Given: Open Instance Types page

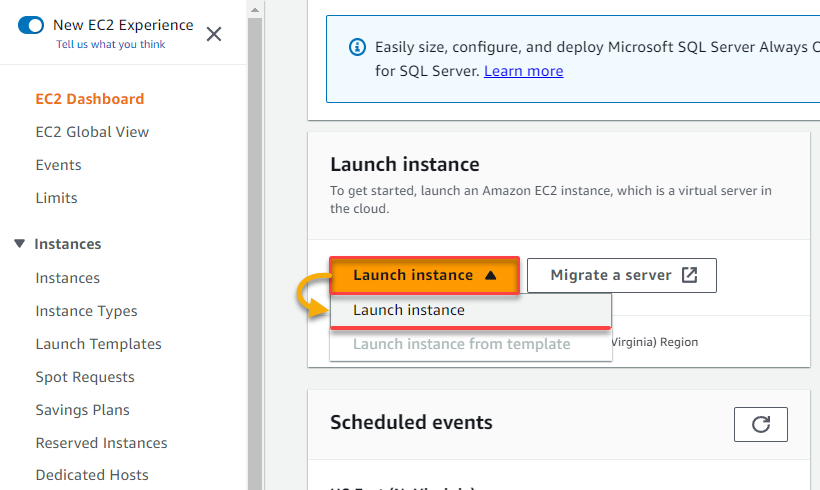Looking at the screenshot, I should tap(86, 311).
